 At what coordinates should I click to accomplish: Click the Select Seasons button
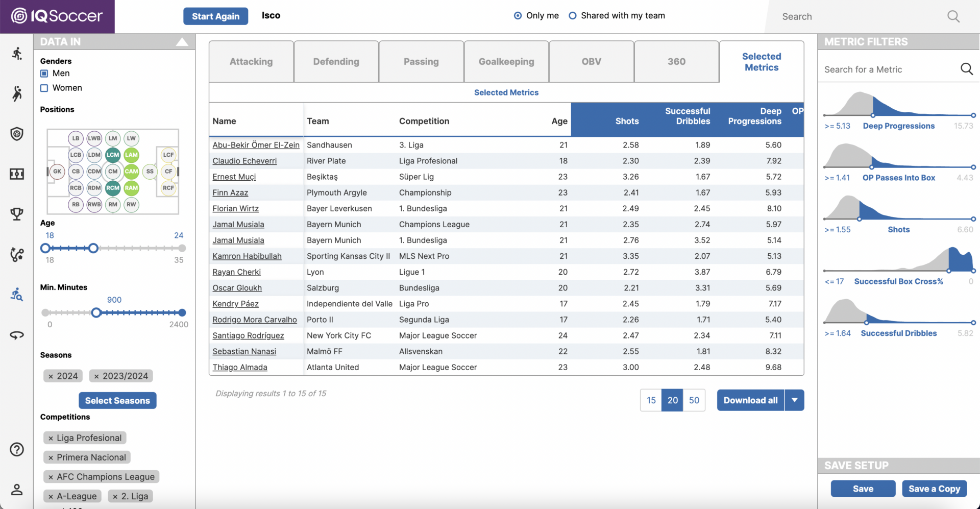pyautogui.click(x=117, y=401)
